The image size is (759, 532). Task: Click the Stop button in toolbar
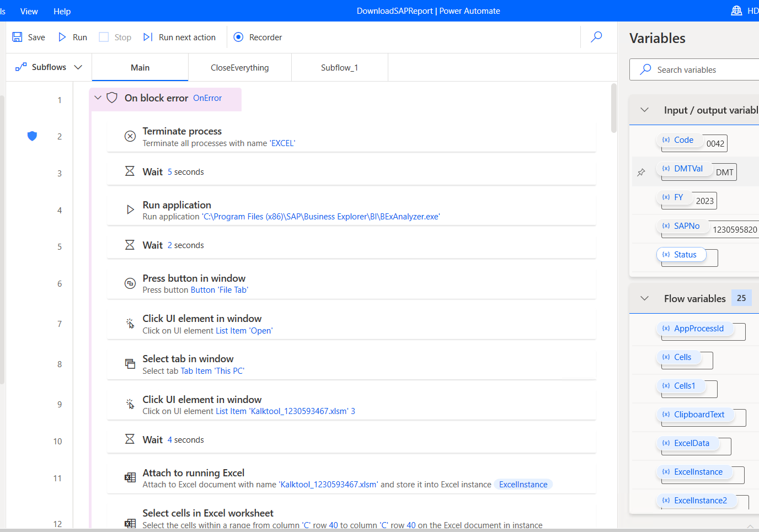pos(115,37)
